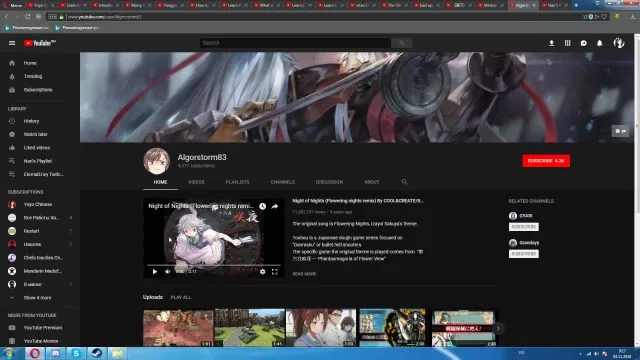Open Subscriptions in the sidebar
The image size is (640, 360).
(39, 90)
